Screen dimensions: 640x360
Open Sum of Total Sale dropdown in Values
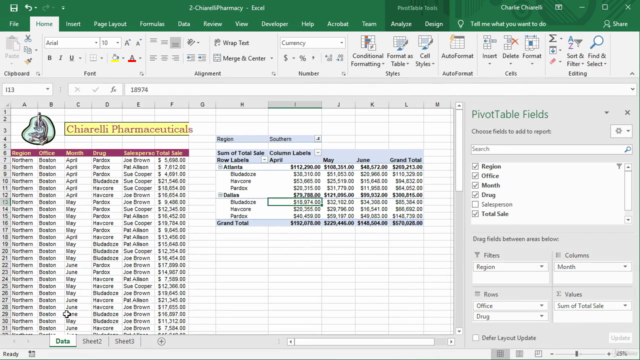pyautogui.click(x=625, y=306)
